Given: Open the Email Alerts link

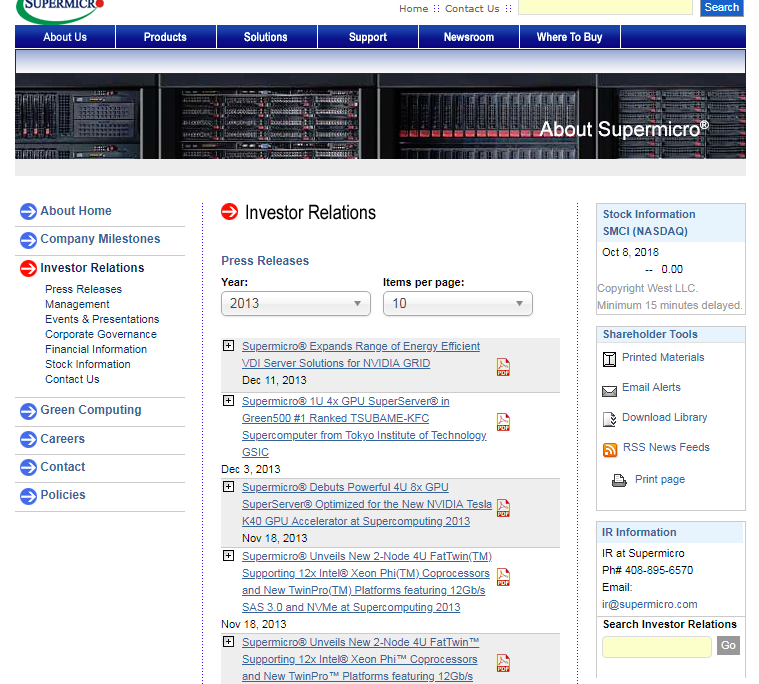Looking at the screenshot, I should 651,387.
